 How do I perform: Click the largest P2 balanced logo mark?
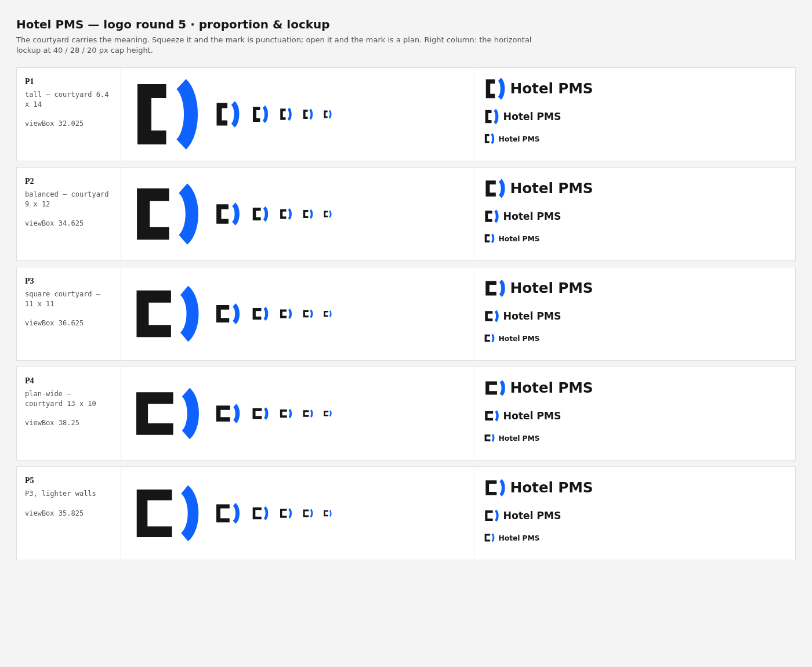tap(168, 214)
